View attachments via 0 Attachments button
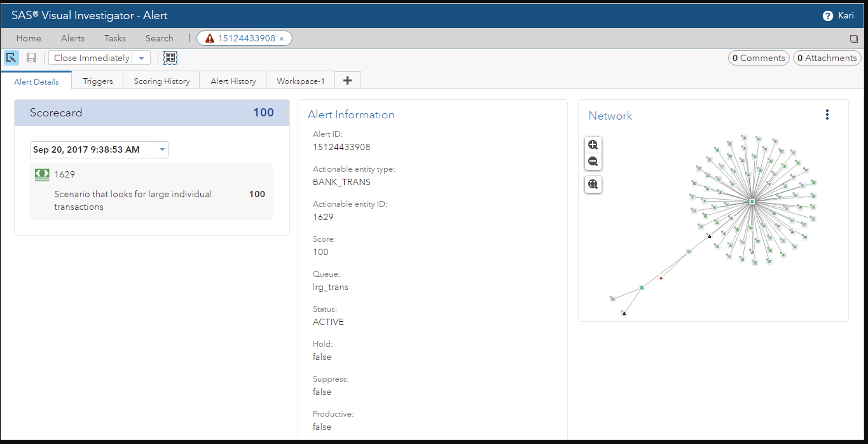This screenshot has height=444, width=868. pos(827,57)
